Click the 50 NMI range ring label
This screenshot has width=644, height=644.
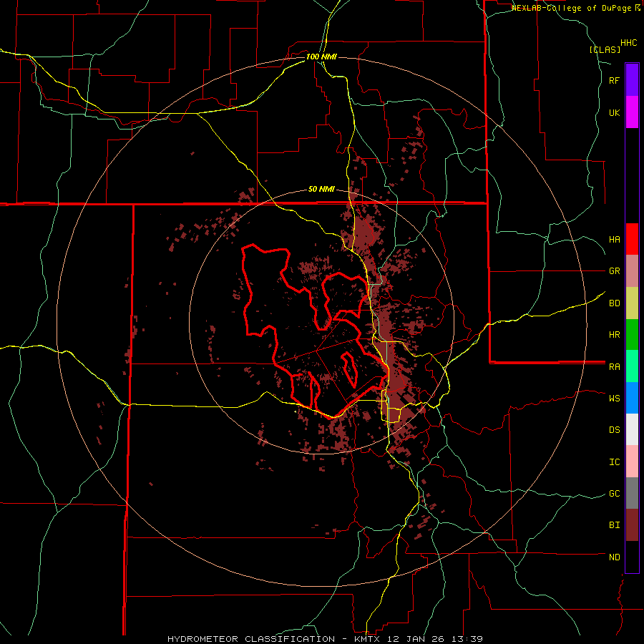pos(321,190)
